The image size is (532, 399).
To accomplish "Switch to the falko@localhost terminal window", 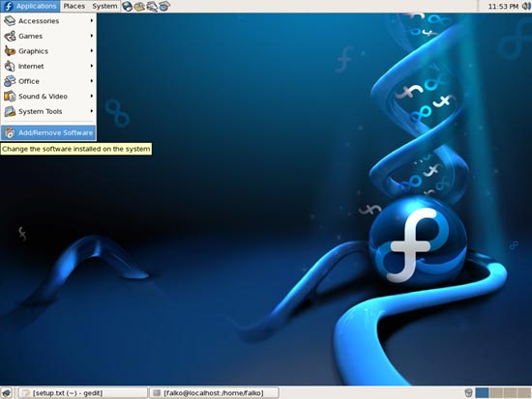I will (x=214, y=393).
